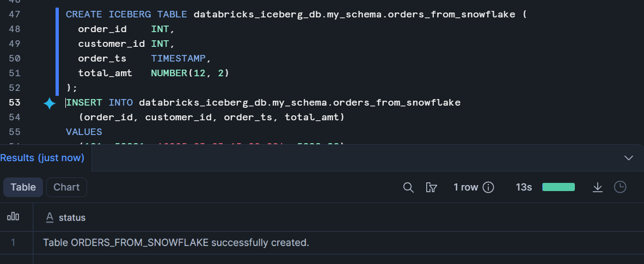The width and height of the screenshot is (644, 264).
Task: Switch to the Table view tab
Action: (x=23, y=187)
